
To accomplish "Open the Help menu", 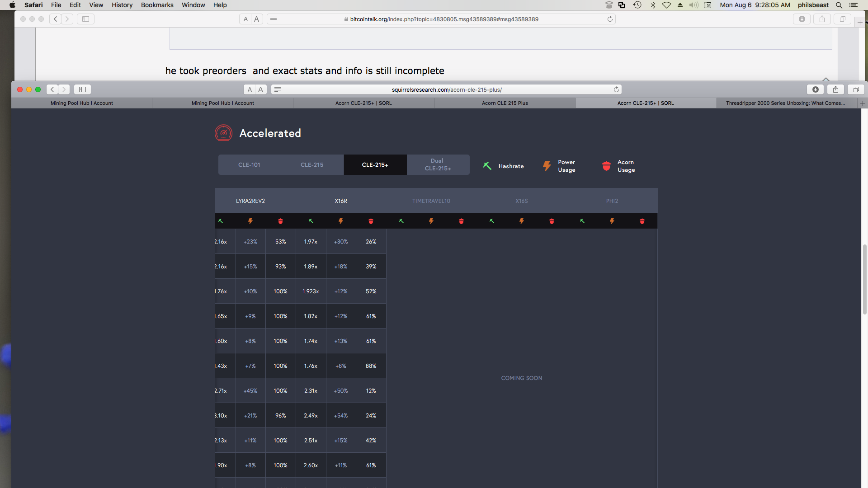I will [x=220, y=5].
